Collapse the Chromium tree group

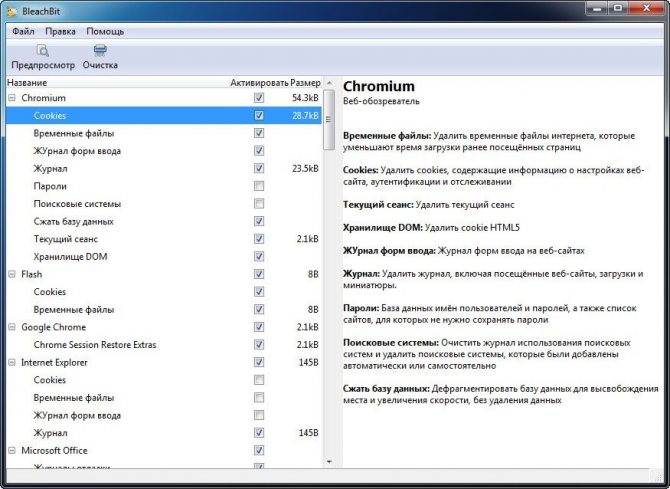pyautogui.click(x=12, y=98)
